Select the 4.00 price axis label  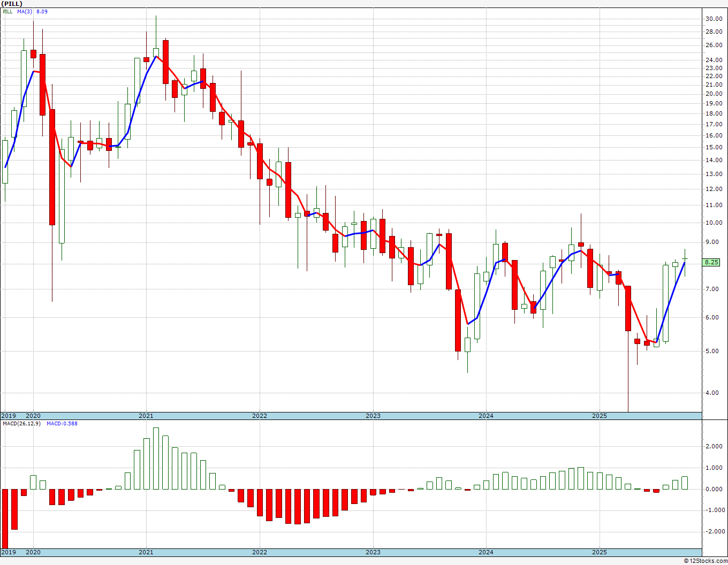click(x=712, y=393)
